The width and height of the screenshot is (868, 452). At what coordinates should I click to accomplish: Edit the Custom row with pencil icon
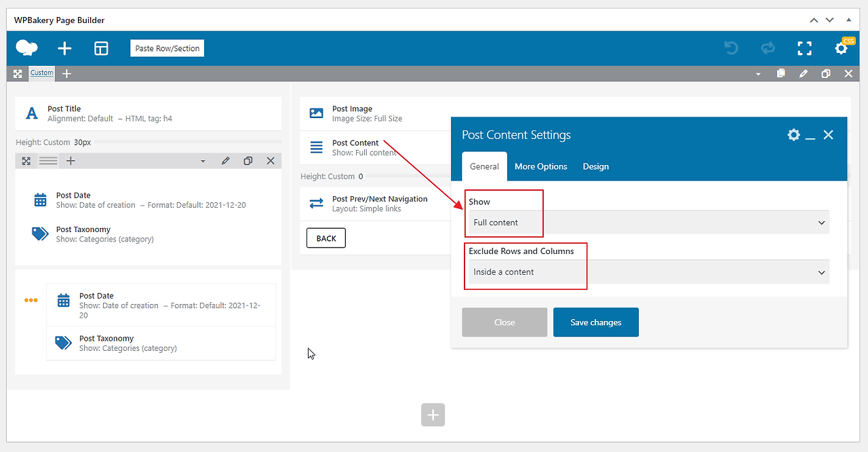coord(804,73)
